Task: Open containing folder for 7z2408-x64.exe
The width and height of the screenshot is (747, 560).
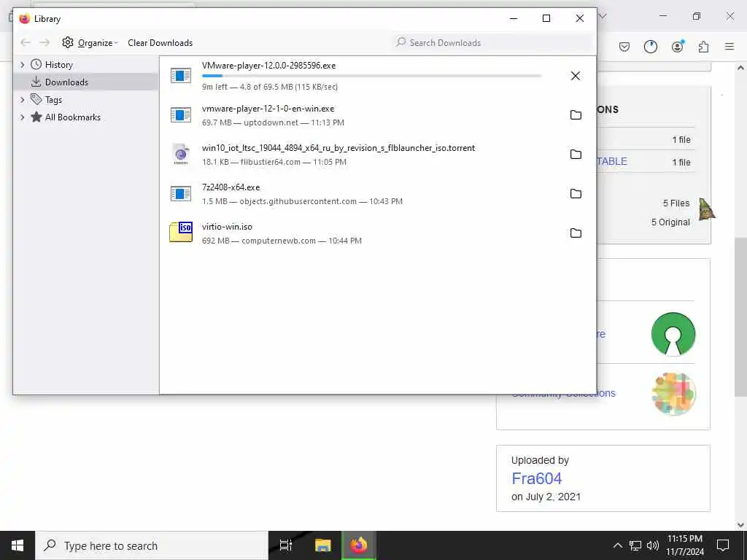Action: pos(576,193)
